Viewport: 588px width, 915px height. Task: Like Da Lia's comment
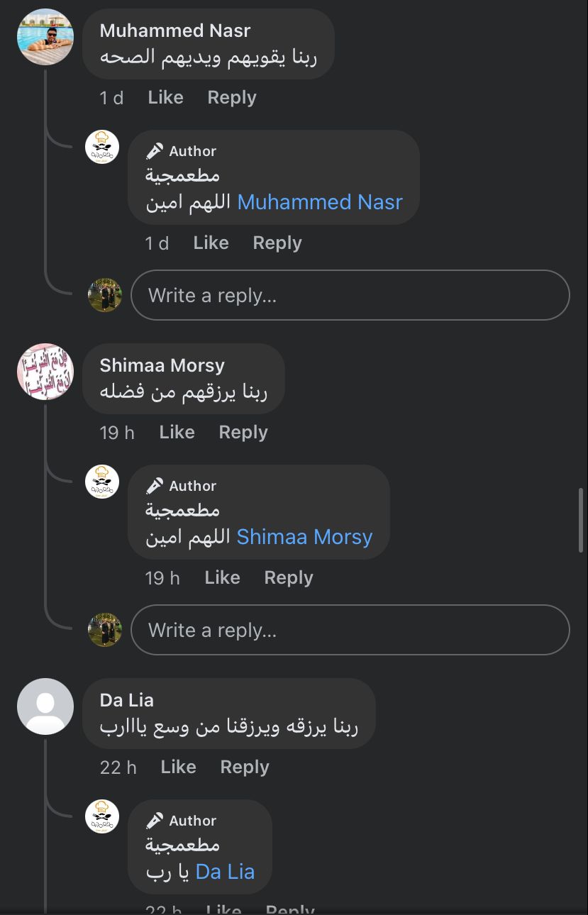(178, 767)
